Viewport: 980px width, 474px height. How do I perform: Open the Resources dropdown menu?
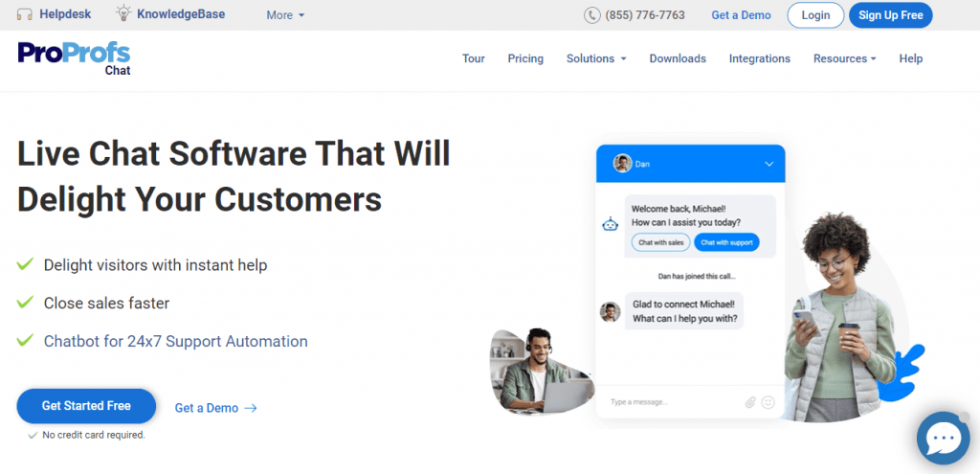point(844,58)
